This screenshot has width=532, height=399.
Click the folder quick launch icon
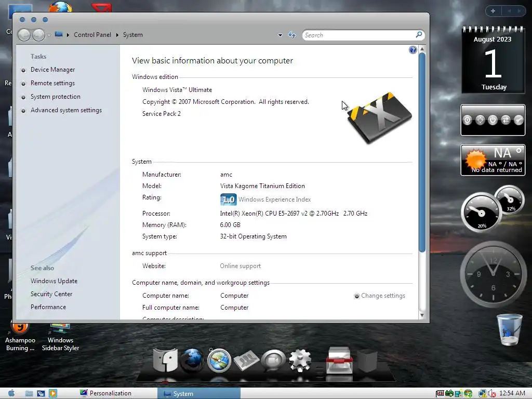[x=29, y=393]
